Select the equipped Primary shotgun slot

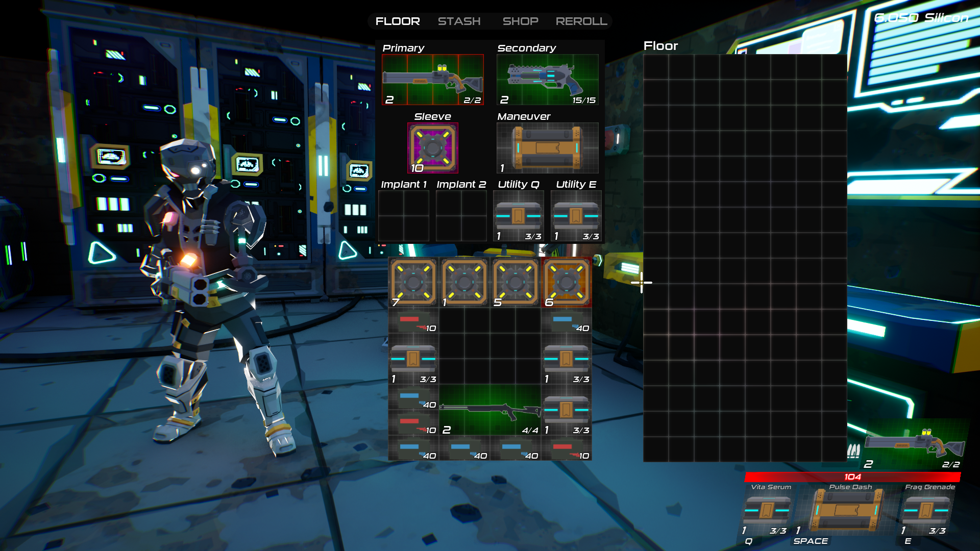click(432, 79)
